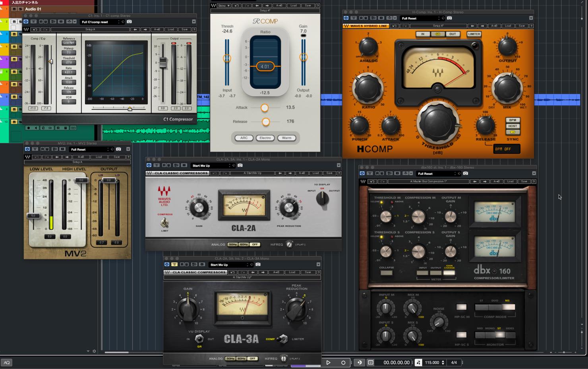The width and height of the screenshot is (588, 369).
Task: Click camera snapshot icon in dbx-160 window
Action: (466, 173)
